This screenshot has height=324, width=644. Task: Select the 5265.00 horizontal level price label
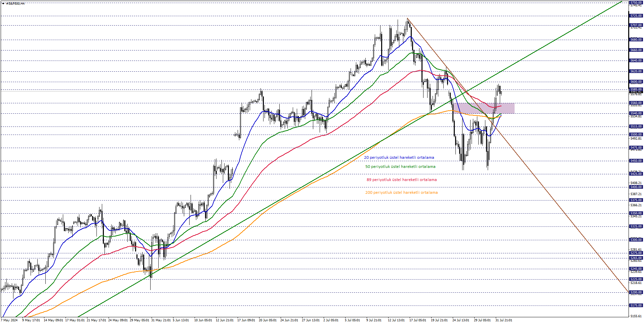[636, 258]
